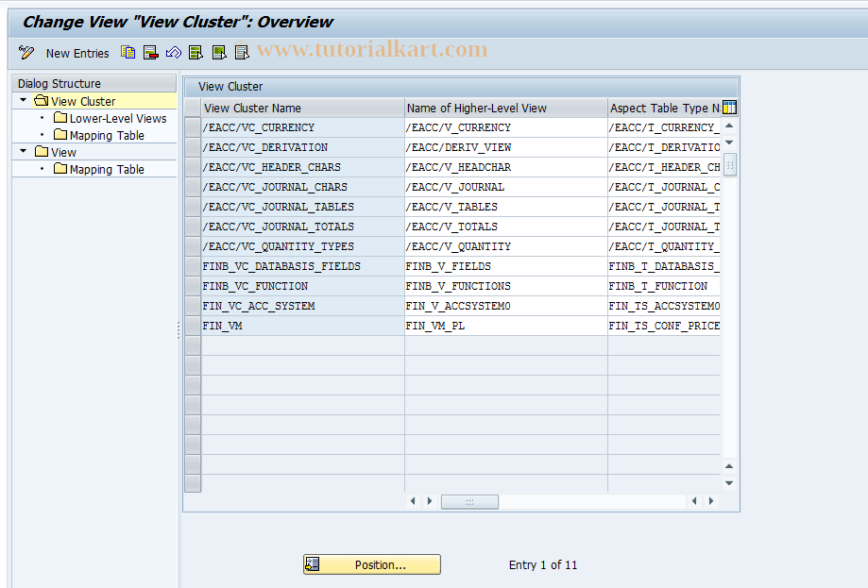The height and width of the screenshot is (588, 868).
Task: Open the table configuration icon above scrollbar
Action: coord(728,108)
